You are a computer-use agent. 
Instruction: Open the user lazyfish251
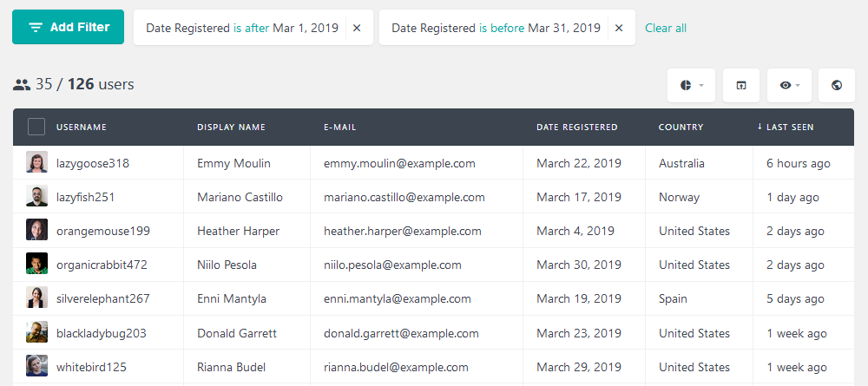click(x=86, y=198)
